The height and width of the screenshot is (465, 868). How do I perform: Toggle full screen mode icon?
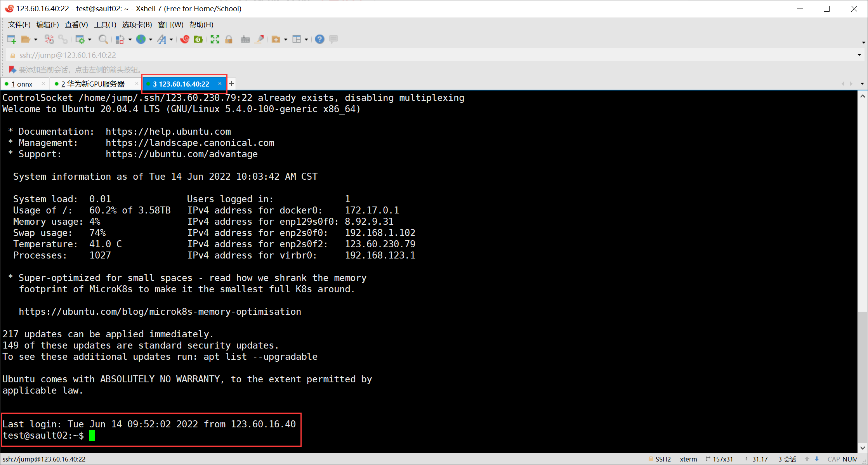(215, 39)
